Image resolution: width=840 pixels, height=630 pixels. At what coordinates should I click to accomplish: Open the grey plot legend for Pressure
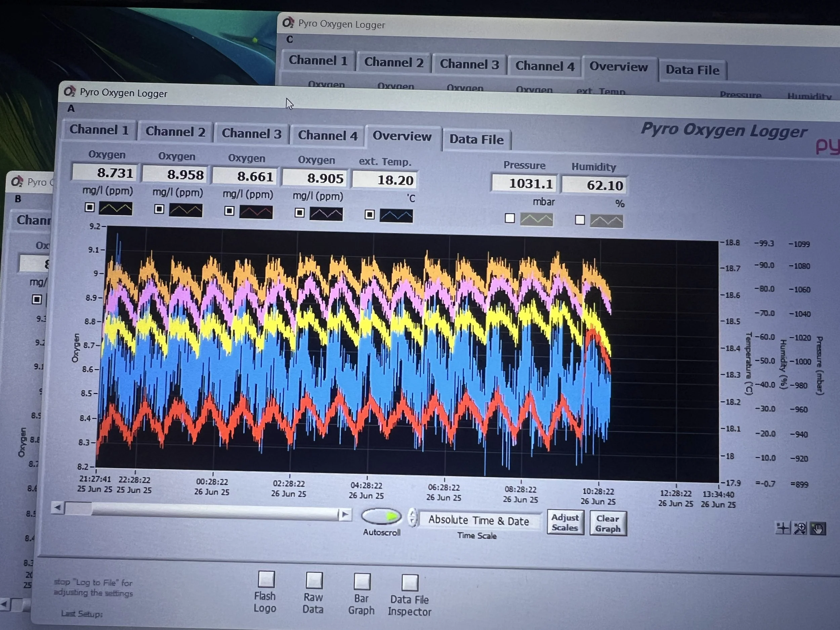click(536, 219)
